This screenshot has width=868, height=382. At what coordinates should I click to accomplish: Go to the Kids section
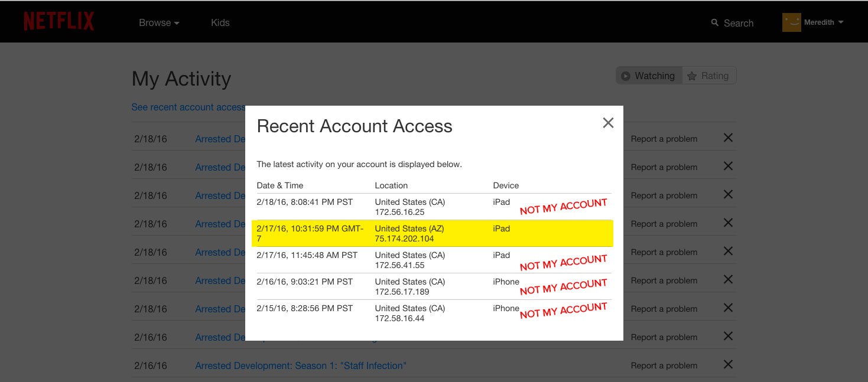(220, 22)
